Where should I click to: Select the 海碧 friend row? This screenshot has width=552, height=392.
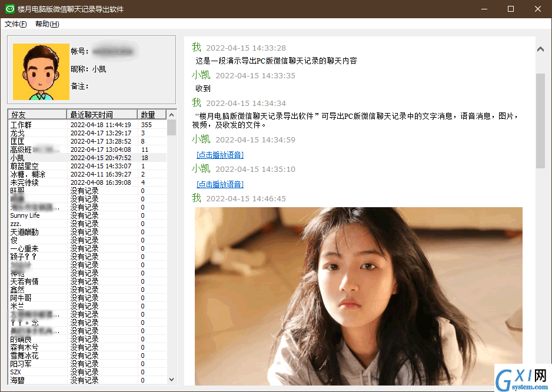pyautogui.click(x=87, y=380)
